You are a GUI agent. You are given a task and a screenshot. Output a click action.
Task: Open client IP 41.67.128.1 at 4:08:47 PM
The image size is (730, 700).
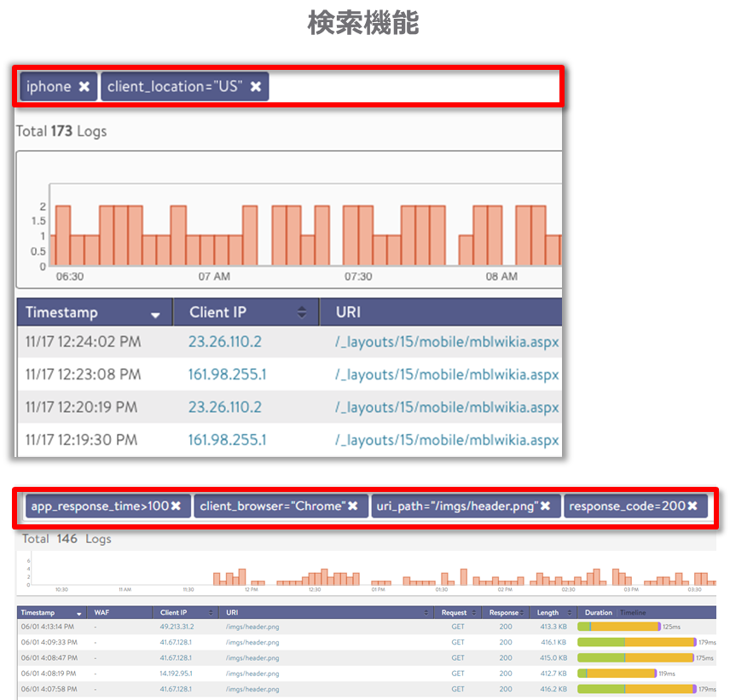pyautogui.click(x=176, y=658)
